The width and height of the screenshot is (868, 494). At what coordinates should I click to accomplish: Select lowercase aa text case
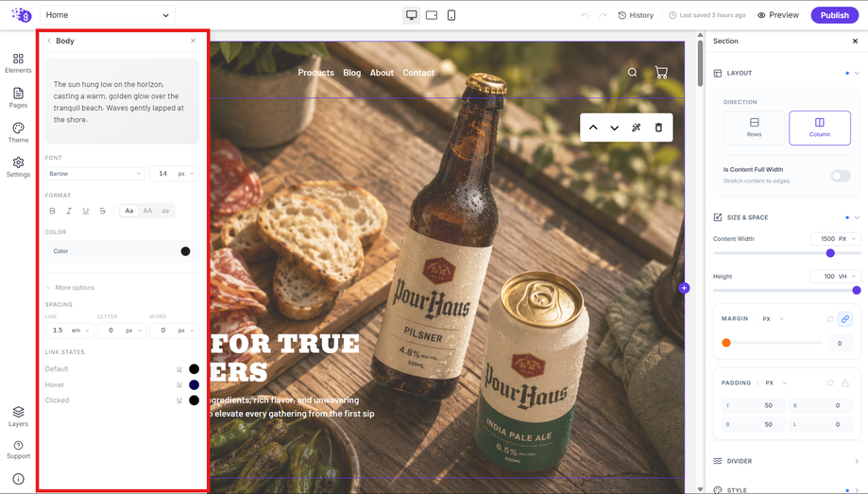165,211
